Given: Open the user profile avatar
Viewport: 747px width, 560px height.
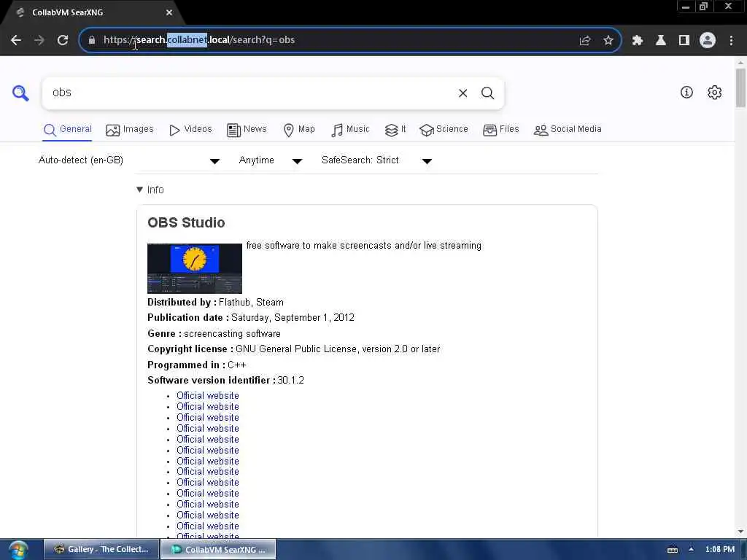Looking at the screenshot, I should tap(708, 40).
